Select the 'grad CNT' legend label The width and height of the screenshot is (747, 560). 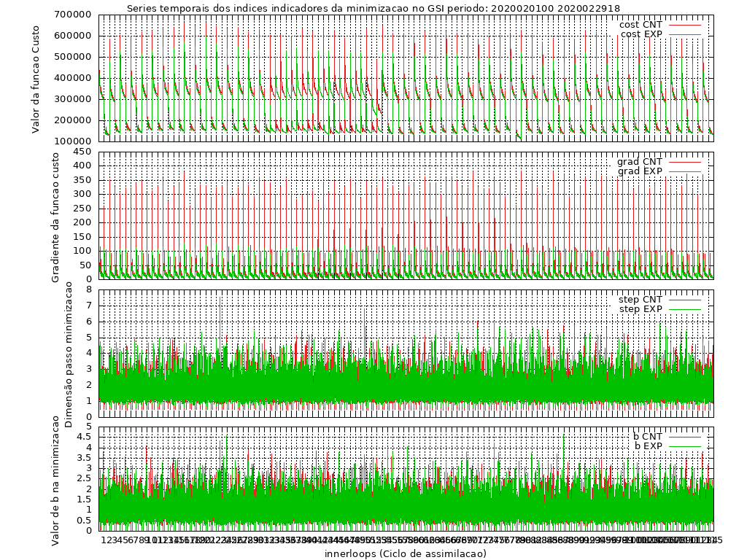click(639, 161)
